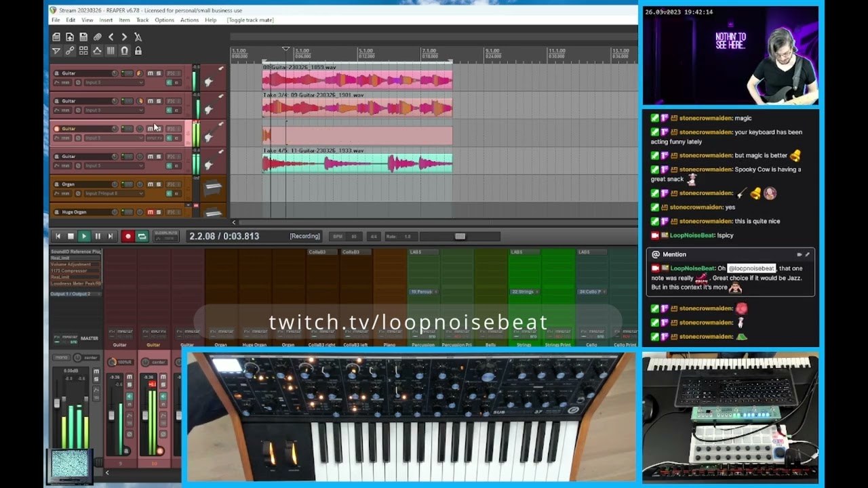
Task: Go to project start transport button
Action: 58,236
